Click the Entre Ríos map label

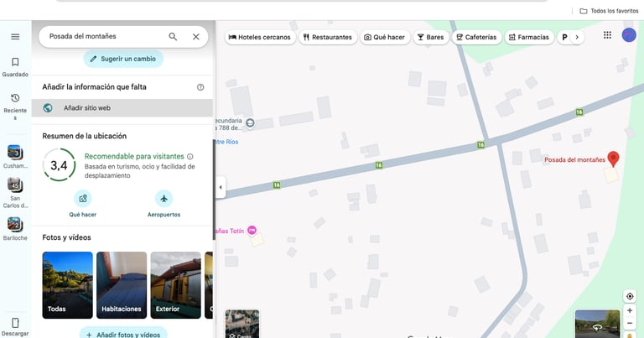tap(227, 142)
